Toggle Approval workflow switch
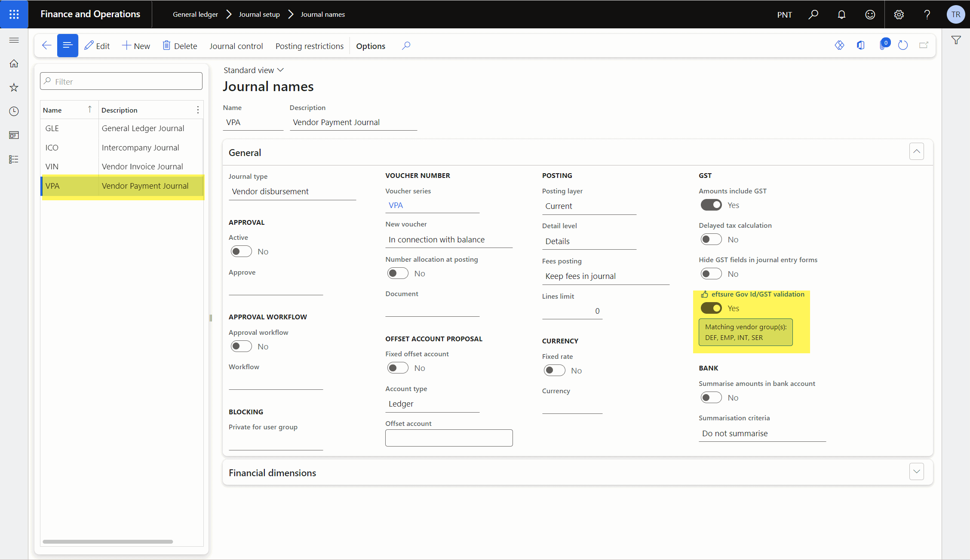This screenshot has width=970, height=560. click(x=241, y=346)
